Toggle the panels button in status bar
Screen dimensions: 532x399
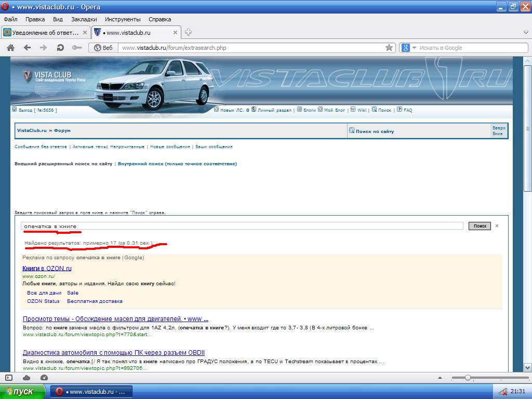click(9, 378)
